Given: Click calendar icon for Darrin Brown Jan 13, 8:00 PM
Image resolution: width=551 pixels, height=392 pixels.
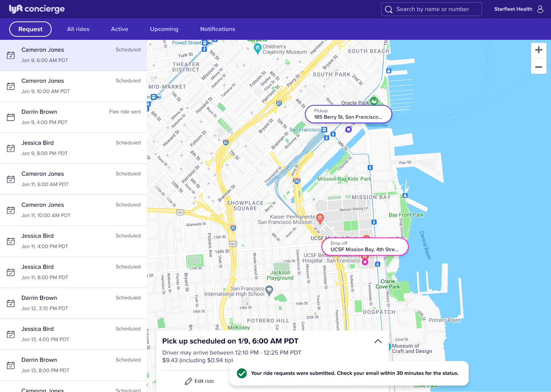Looking at the screenshot, I should [11, 365].
